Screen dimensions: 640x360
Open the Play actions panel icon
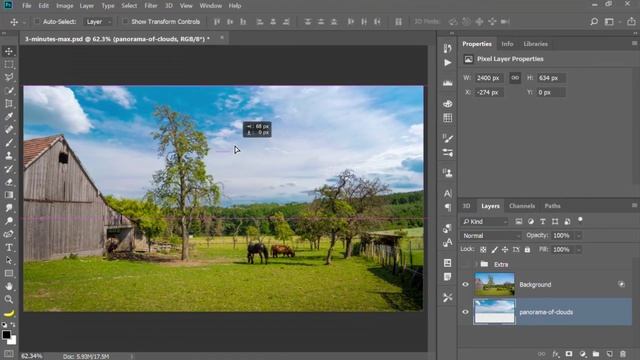tap(448, 62)
